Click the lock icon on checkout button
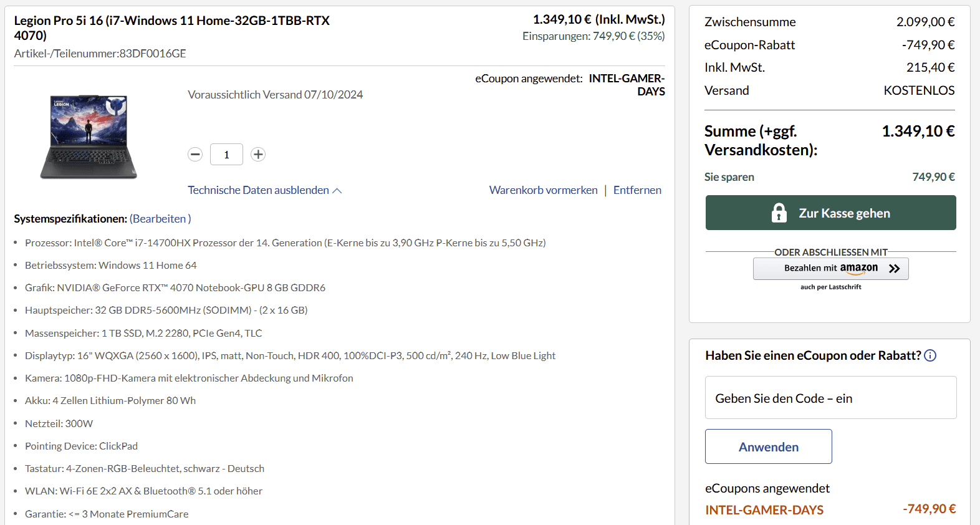Screen dimensions: 980x525 point(779,213)
